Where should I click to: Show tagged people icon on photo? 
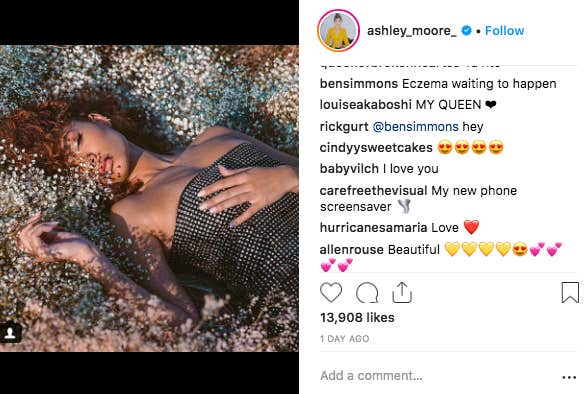[x=10, y=332]
